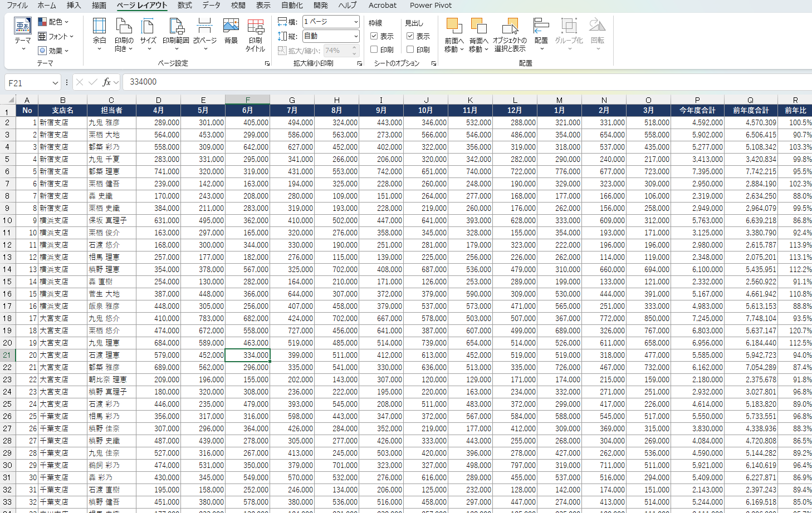Screen dimensions: 812x513
Task: Click the 今年度合計 header cell
Action: (697, 110)
